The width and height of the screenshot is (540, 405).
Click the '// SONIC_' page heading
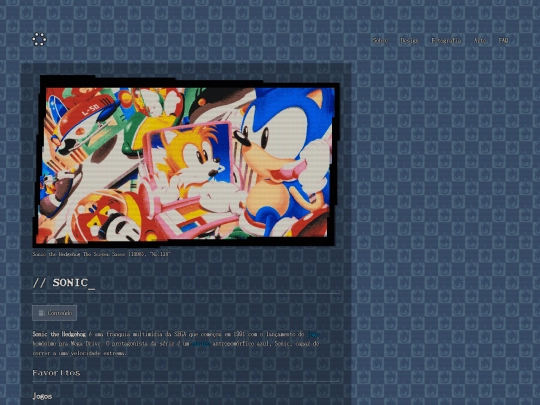(x=64, y=283)
